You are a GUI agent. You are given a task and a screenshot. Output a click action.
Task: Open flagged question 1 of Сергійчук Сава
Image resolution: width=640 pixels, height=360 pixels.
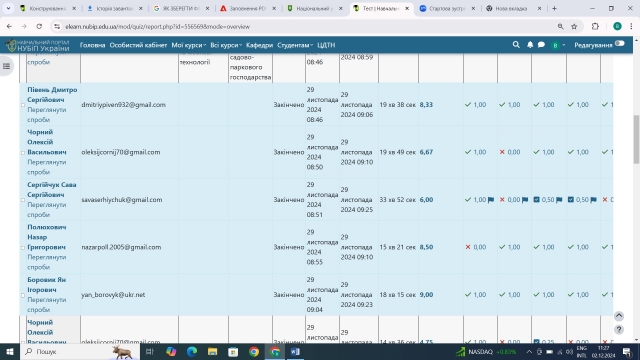[479, 200]
